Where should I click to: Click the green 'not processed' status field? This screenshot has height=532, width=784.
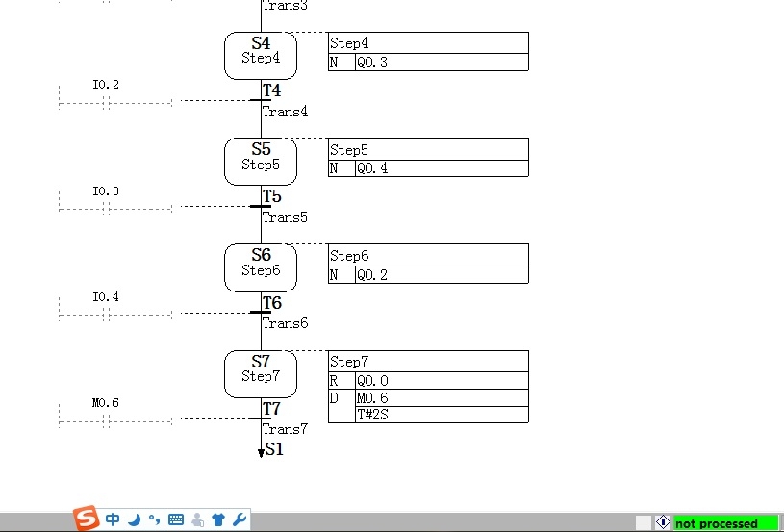click(x=725, y=523)
